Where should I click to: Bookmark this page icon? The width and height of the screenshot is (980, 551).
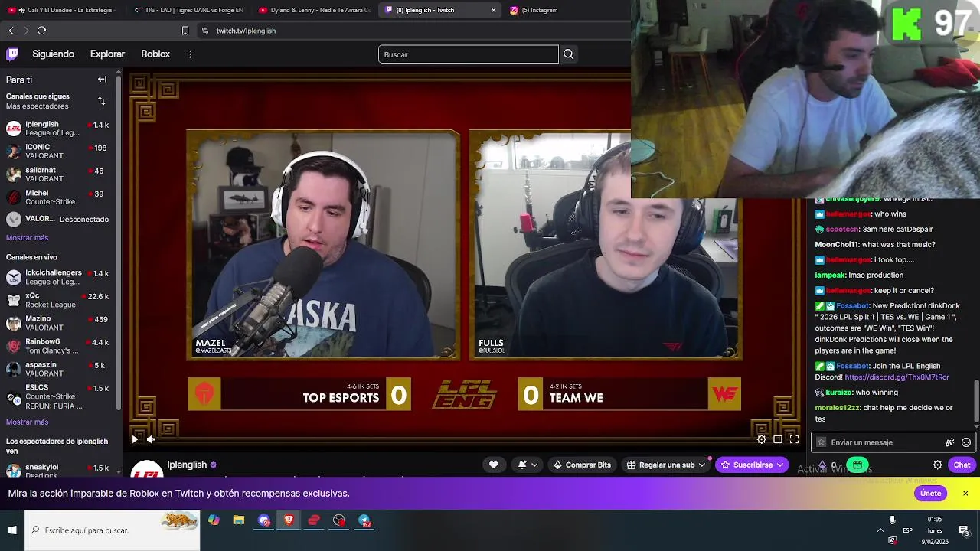[x=185, y=31]
